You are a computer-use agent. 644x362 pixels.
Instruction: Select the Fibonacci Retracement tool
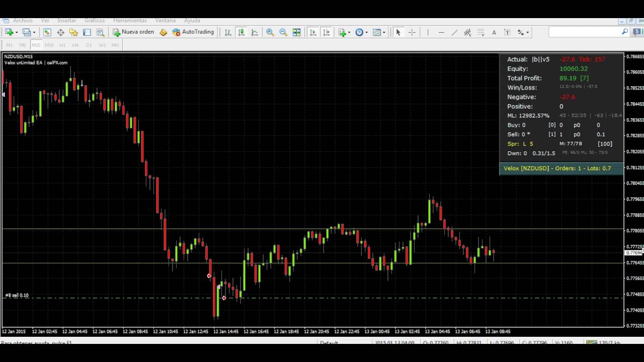(x=481, y=32)
